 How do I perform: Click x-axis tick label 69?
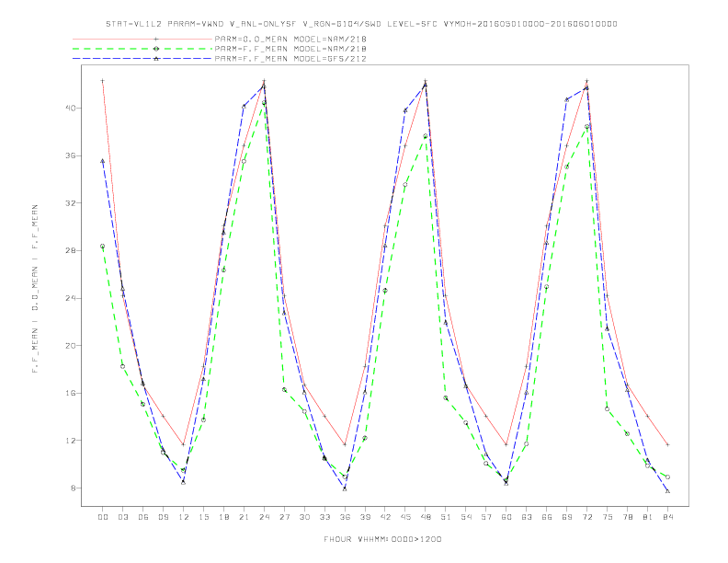567,517
